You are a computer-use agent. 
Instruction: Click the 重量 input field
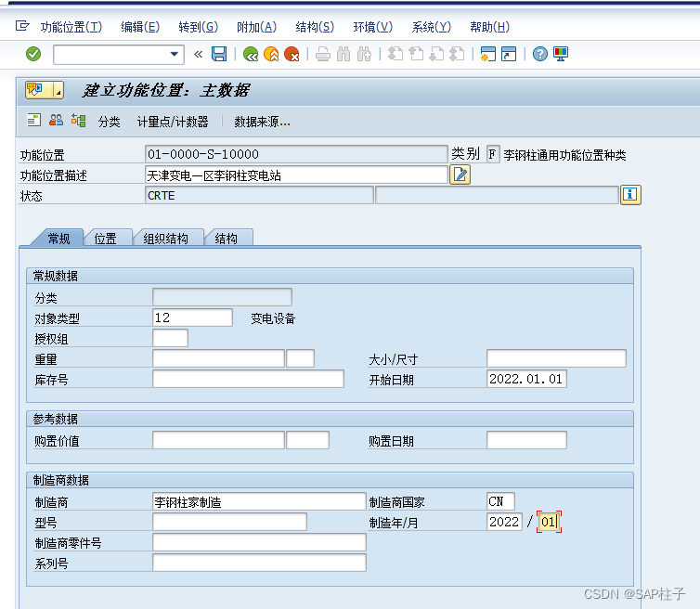click(x=218, y=358)
